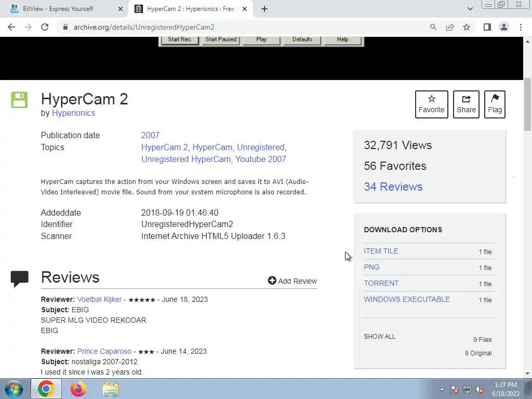532x399 pixels.
Task: Open the Unregistered, topic link
Action: 262,147
